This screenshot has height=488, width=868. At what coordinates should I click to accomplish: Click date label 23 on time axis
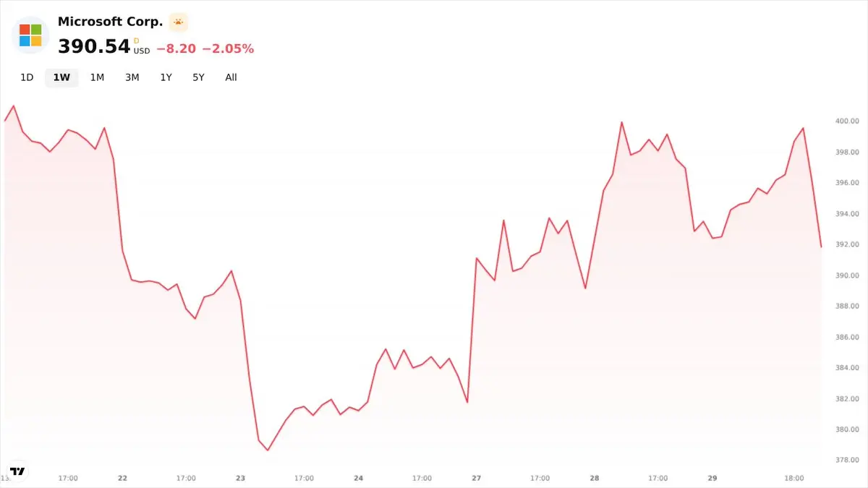(241, 478)
